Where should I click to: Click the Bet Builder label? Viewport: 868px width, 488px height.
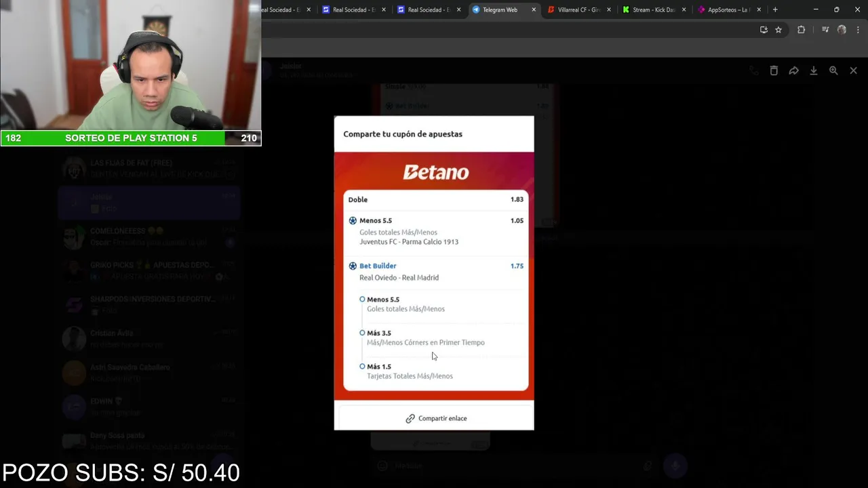coord(378,266)
